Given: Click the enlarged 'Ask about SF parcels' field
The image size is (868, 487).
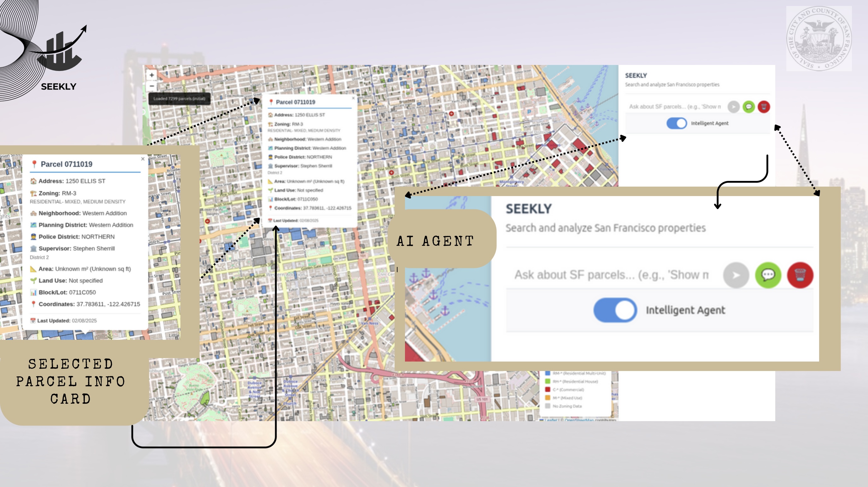Looking at the screenshot, I should [611, 275].
